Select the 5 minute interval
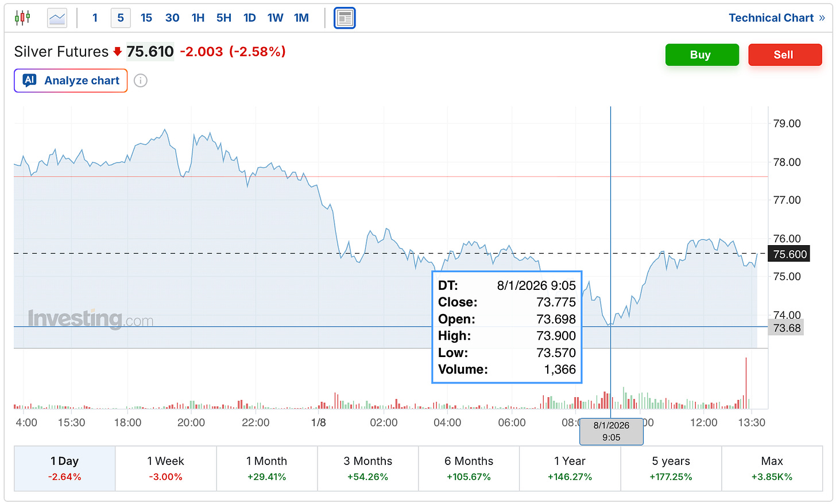 [x=121, y=18]
